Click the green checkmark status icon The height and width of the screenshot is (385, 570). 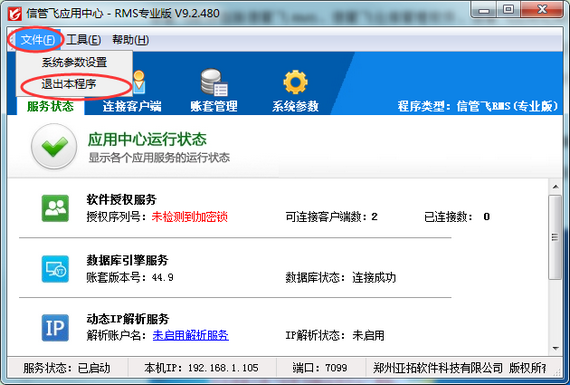click(54, 146)
